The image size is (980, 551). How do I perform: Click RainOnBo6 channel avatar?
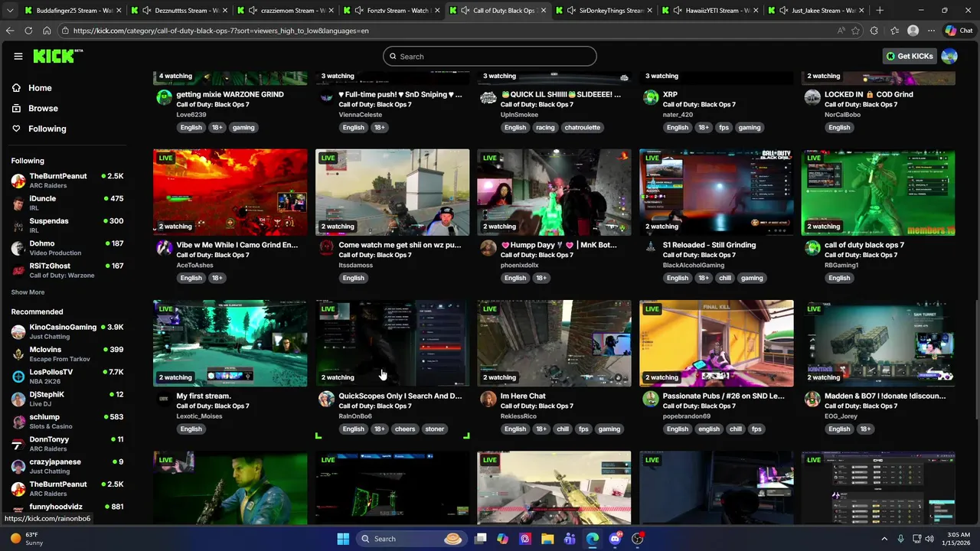(326, 399)
